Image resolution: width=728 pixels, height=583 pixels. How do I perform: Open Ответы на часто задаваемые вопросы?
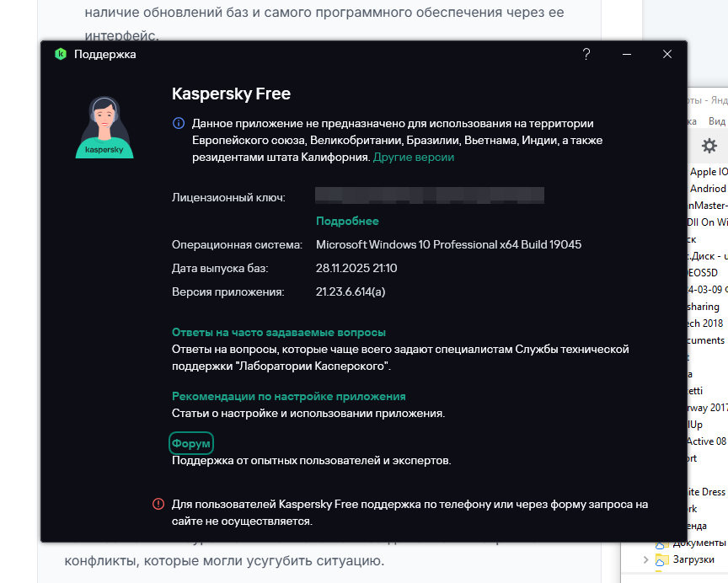click(x=279, y=332)
